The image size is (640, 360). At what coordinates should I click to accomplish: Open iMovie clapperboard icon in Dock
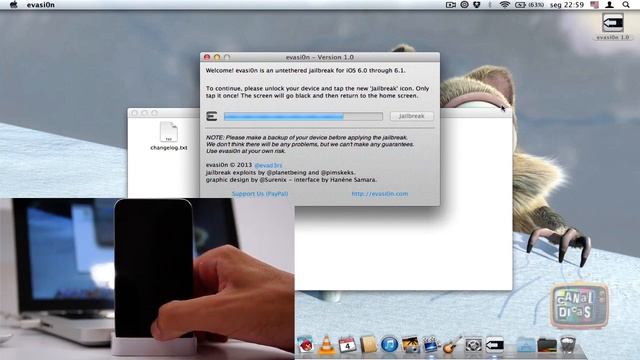click(x=431, y=345)
